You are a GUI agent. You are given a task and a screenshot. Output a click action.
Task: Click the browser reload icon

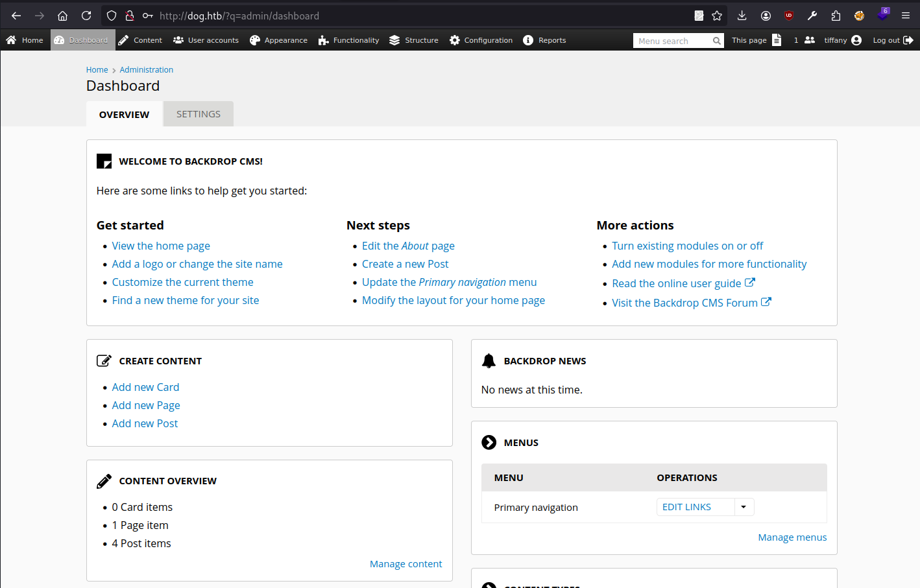tap(86, 16)
